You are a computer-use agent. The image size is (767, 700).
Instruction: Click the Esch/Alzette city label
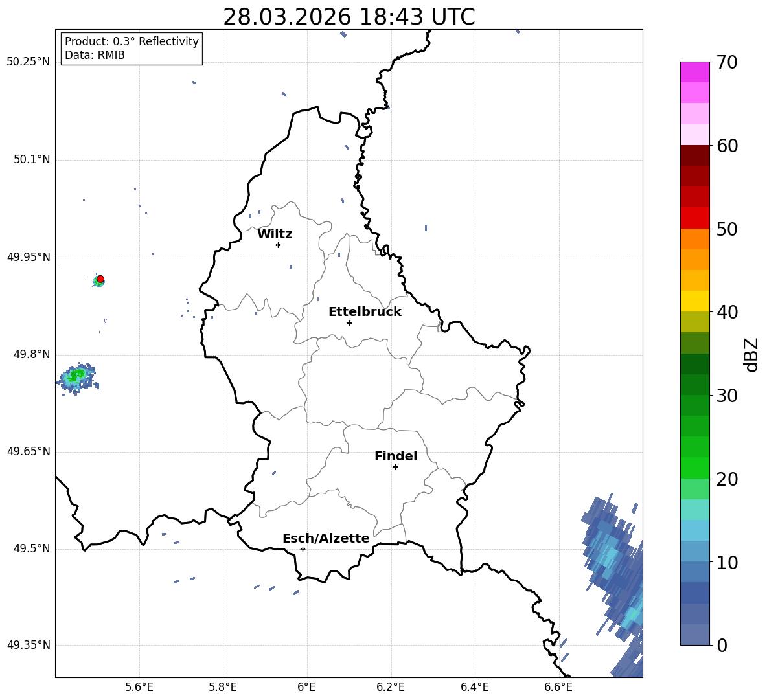coord(326,538)
